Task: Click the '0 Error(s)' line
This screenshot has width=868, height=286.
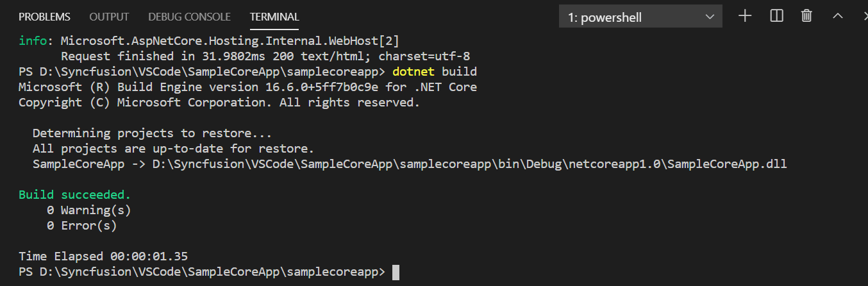Action: coord(81,226)
